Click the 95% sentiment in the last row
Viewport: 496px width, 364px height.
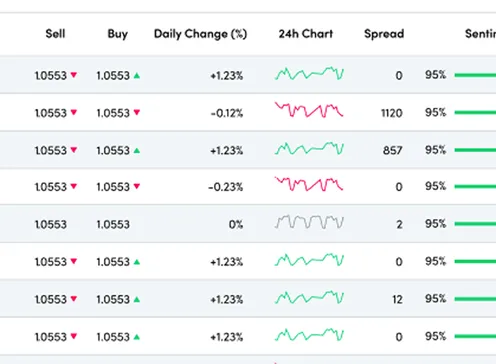(x=435, y=336)
